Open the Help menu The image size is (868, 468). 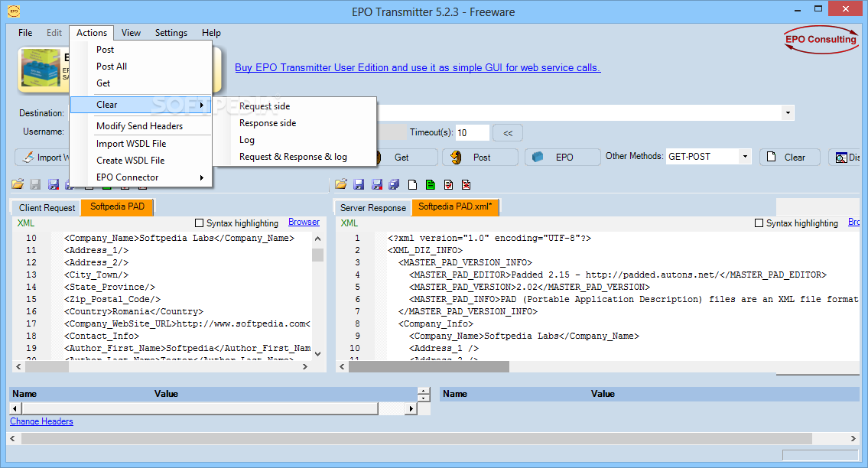[x=211, y=33]
